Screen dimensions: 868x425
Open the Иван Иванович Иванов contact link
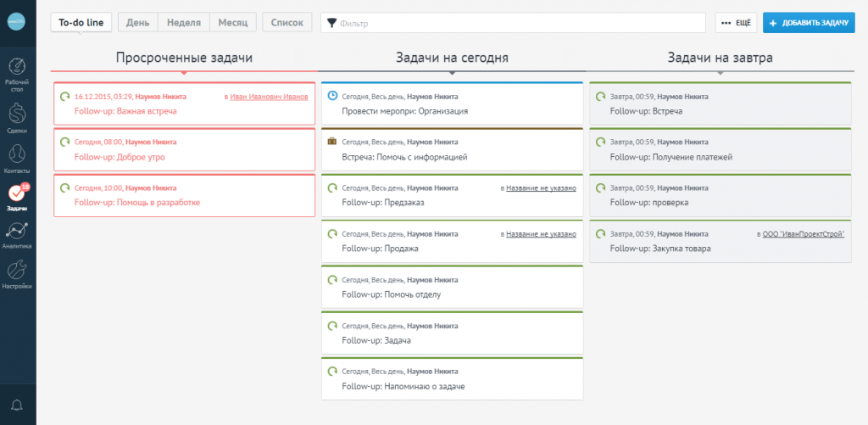click(269, 97)
